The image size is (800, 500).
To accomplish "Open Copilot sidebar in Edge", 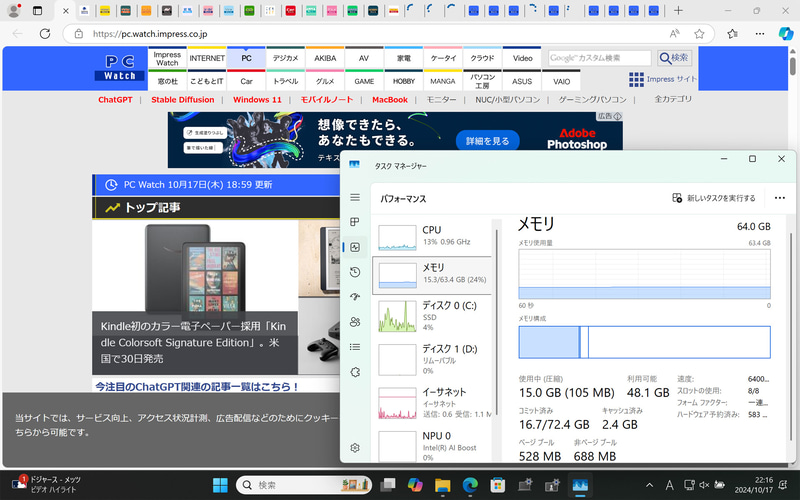I will [x=786, y=34].
